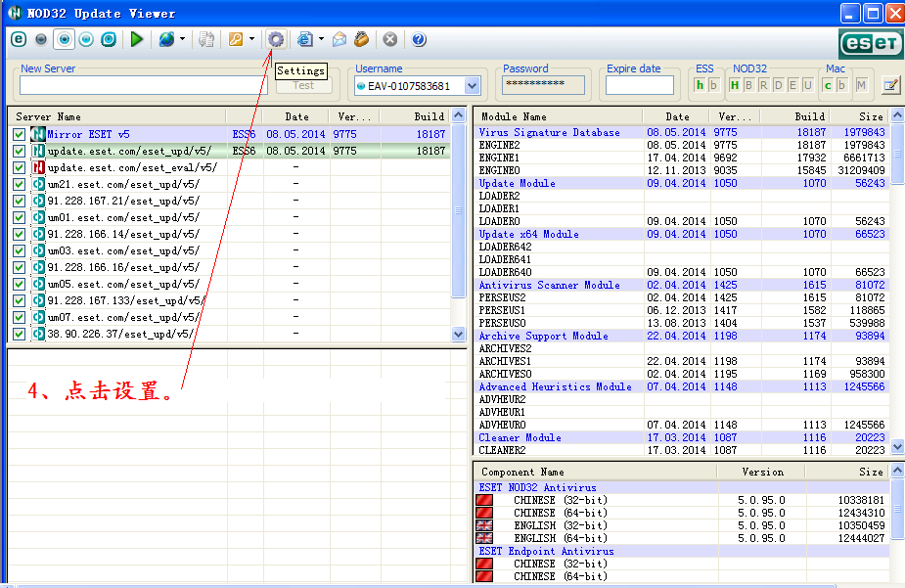905x588 pixels.
Task: Select the Antivirus Scanner Module row
Action: click(682, 285)
